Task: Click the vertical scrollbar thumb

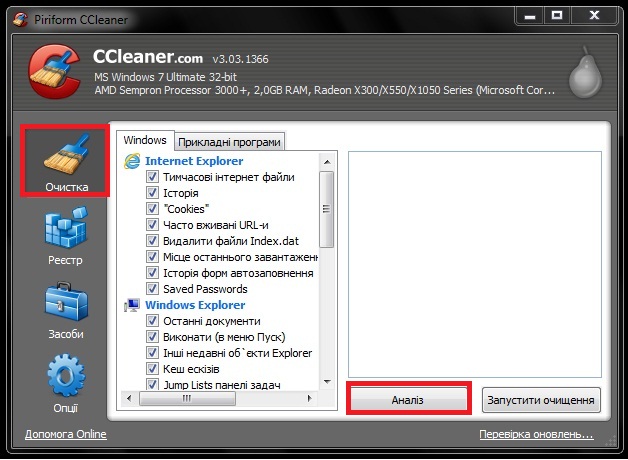Action: (327, 209)
